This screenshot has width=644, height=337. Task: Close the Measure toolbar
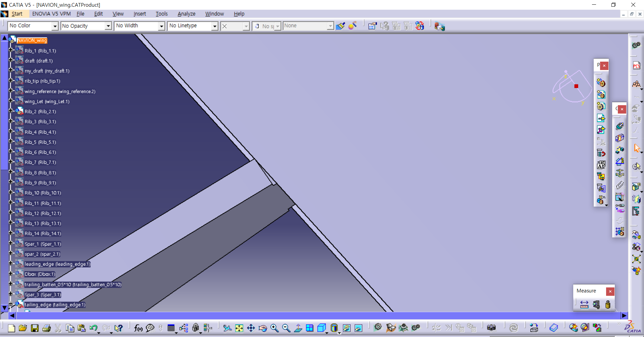pyautogui.click(x=610, y=291)
